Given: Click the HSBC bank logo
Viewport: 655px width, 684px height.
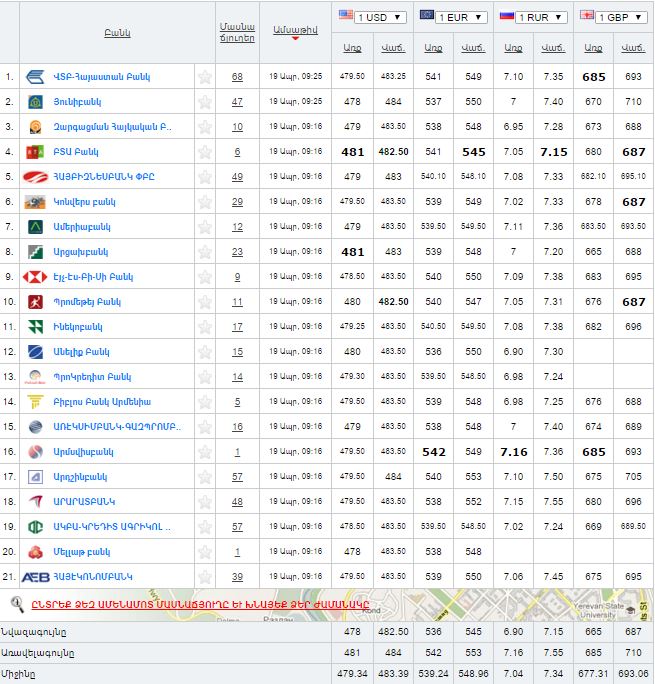Looking at the screenshot, I should coord(35,277).
